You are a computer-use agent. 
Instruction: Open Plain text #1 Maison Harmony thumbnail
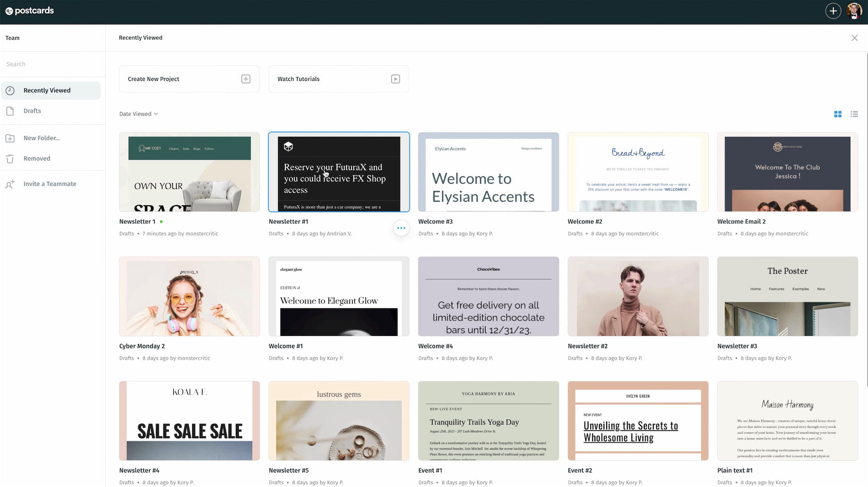pos(787,421)
